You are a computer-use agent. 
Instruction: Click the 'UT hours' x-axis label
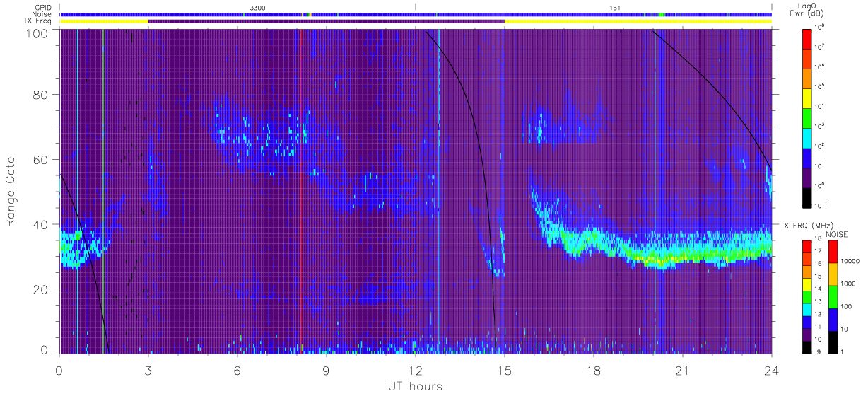(x=415, y=386)
